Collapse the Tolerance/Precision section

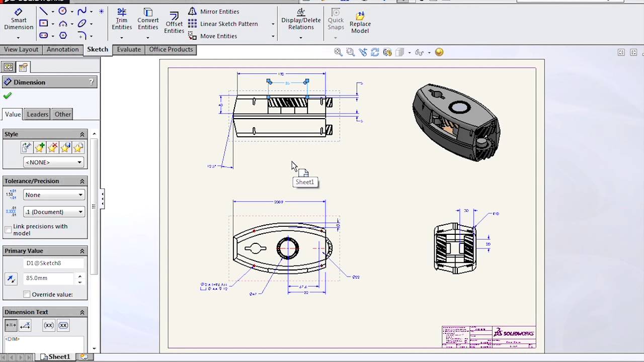click(x=82, y=180)
